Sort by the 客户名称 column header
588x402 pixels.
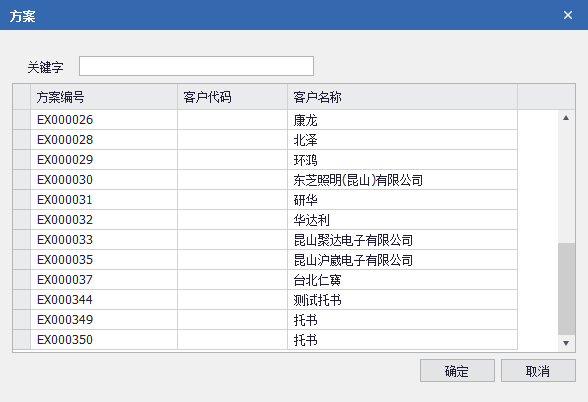(402, 97)
